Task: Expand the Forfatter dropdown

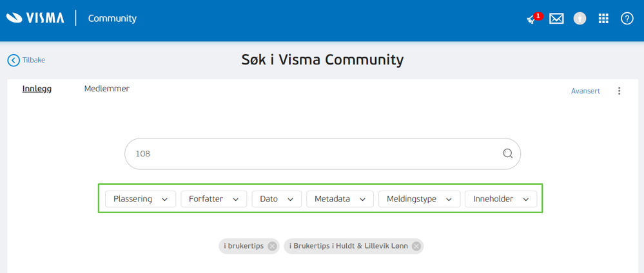Action: coord(213,199)
